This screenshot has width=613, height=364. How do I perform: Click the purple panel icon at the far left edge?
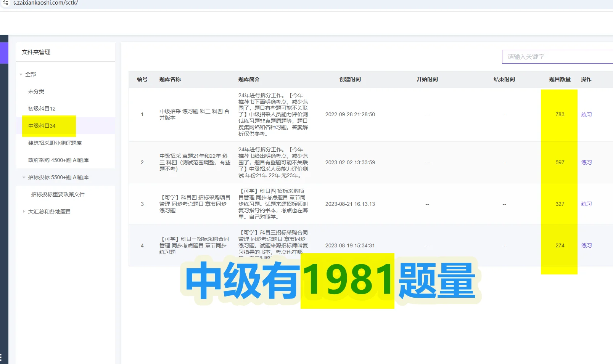[4, 53]
